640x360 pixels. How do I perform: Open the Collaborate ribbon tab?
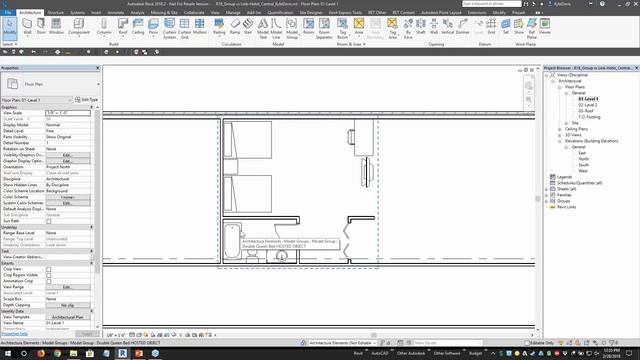[x=194, y=13]
